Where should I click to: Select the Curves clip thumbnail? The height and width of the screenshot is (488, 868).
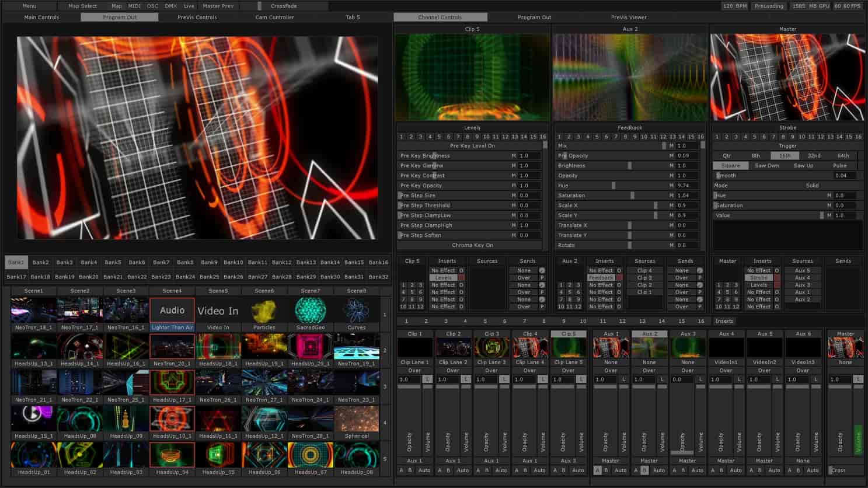coord(356,311)
